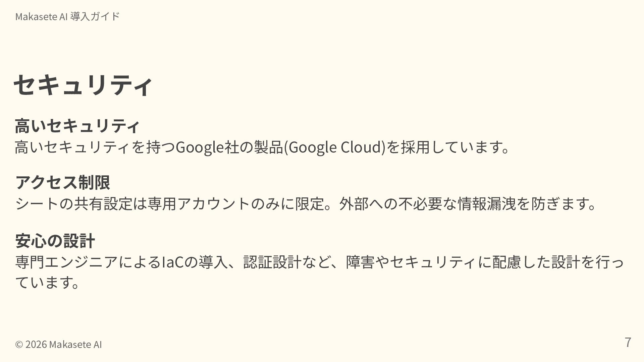Click the word 障害 in third paragraph
The height and width of the screenshot is (362, 644).
(360, 262)
